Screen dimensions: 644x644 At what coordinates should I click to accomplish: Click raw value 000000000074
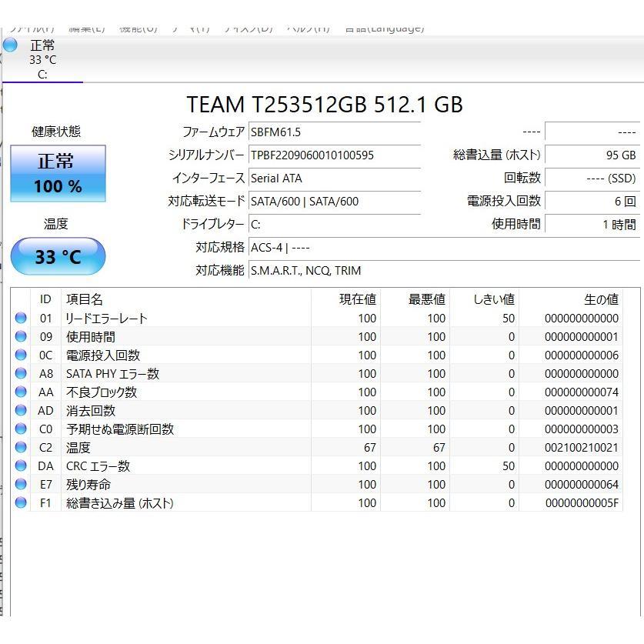[581, 392]
